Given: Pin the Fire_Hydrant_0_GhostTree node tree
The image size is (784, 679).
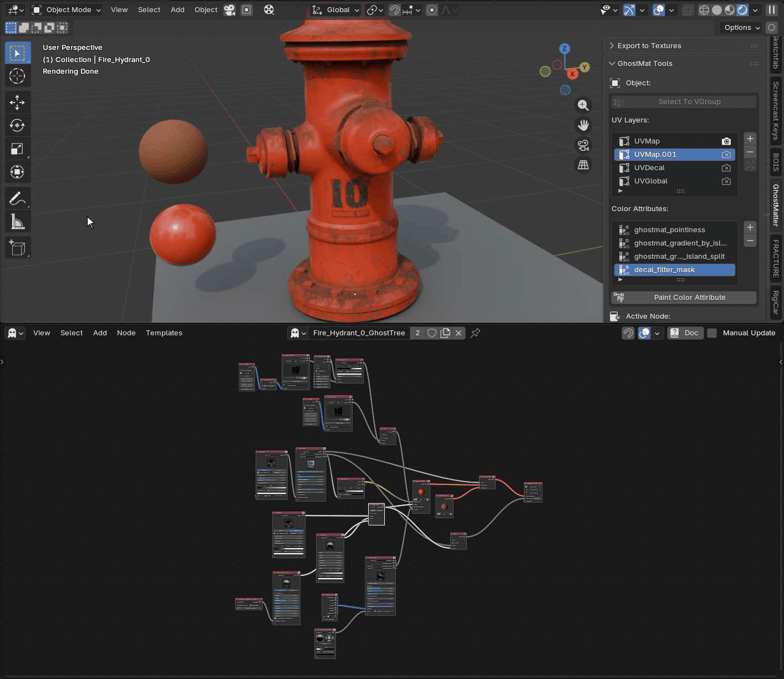Looking at the screenshot, I should coord(475,333).
